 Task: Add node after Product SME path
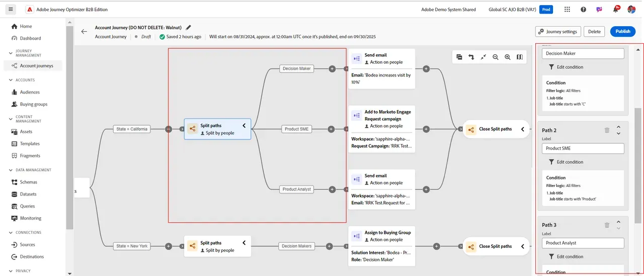pyautogui.click(x=331, y=129)
